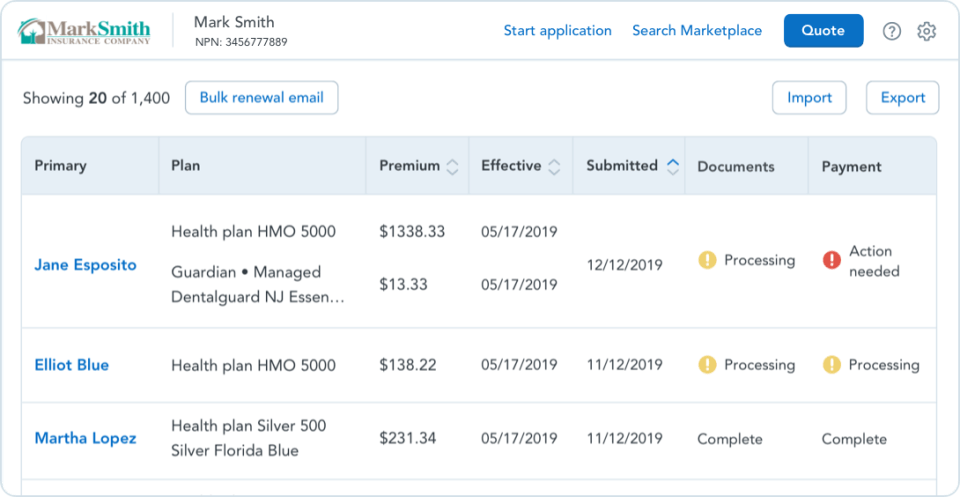Open Martha Lopez's client record

[85, 438]
